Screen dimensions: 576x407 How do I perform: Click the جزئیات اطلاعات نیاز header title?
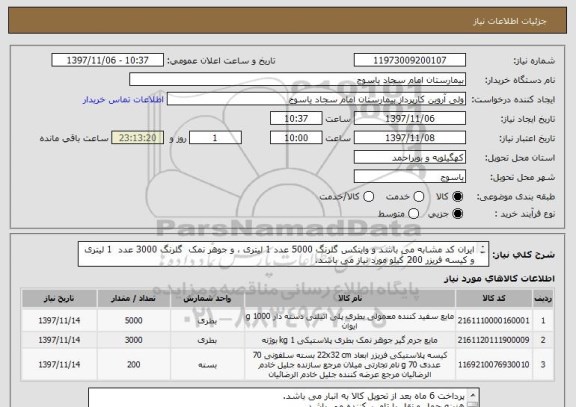[510, 21]
